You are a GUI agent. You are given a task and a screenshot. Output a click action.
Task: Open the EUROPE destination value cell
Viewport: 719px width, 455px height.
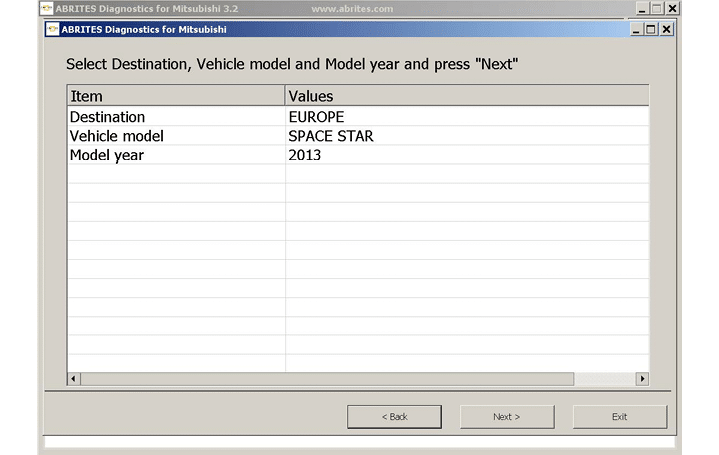(316, 117)
